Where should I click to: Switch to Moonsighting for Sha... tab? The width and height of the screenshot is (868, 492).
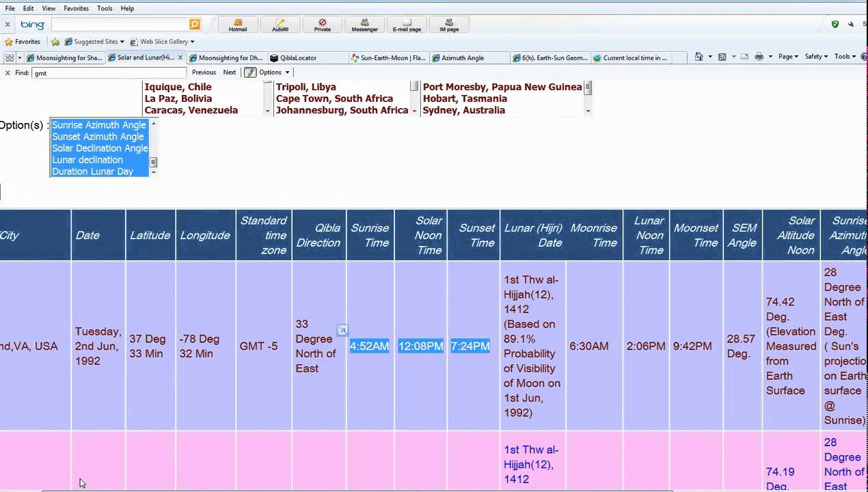[64, 58]
